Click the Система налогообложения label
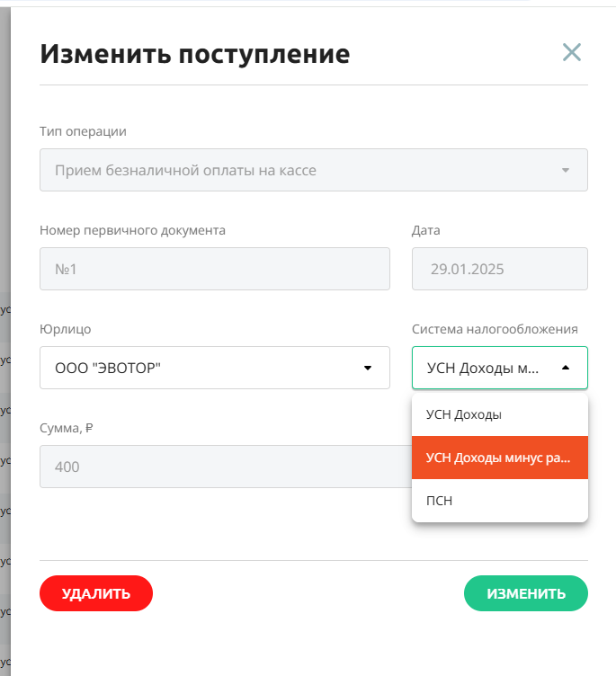The width and height of the screenshot is (616, 676). point(495,329)
